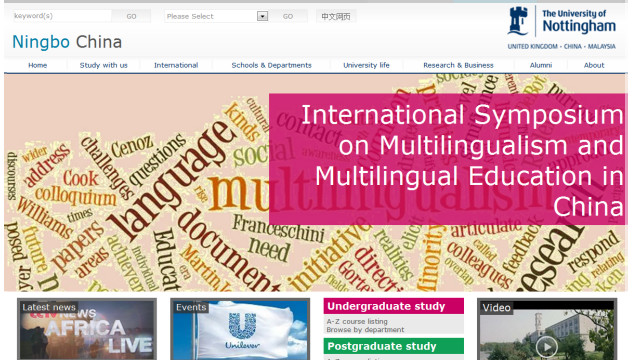640x360 pixels.
Task: Open the Home menu item
Action: click(38, 65)
